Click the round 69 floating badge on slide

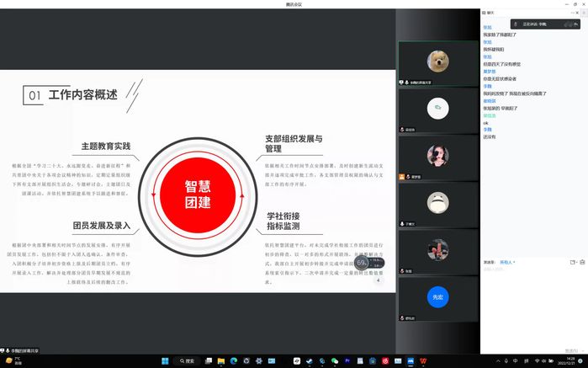click(x=362, y=264)
